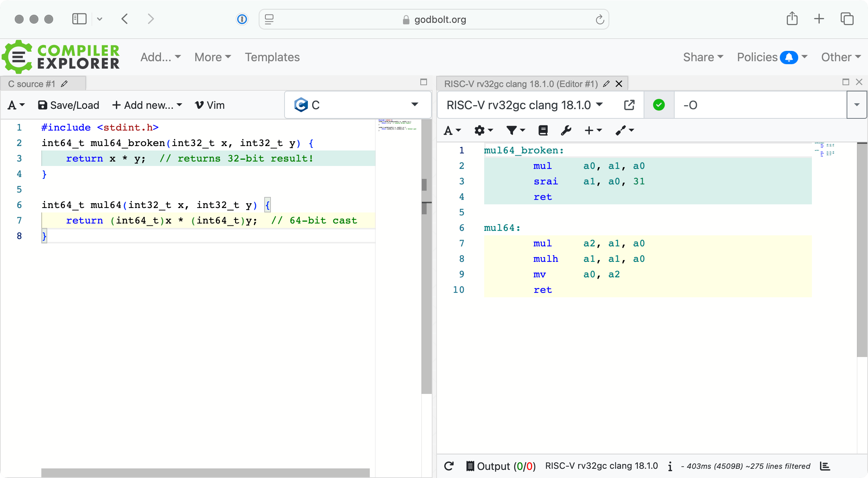Click the add/plus icon in assembly panel toolbar
Screen dimensions: 868x478
[592, 130]
